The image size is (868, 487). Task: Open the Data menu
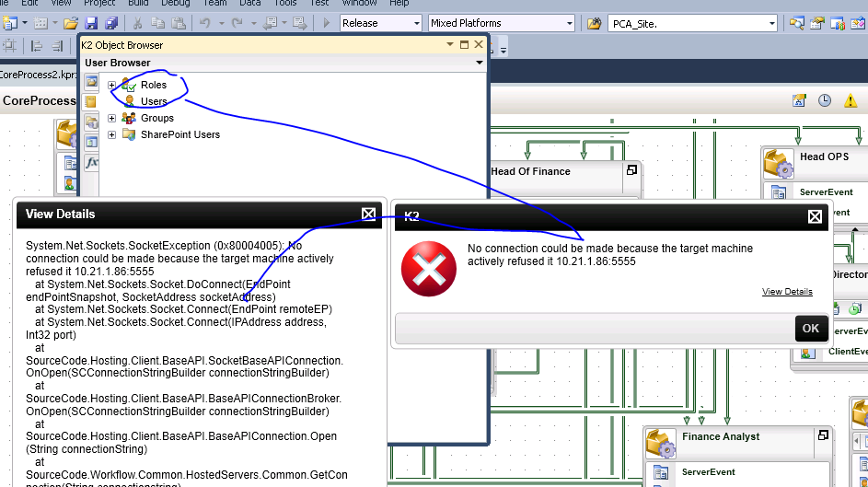[249, 3]
